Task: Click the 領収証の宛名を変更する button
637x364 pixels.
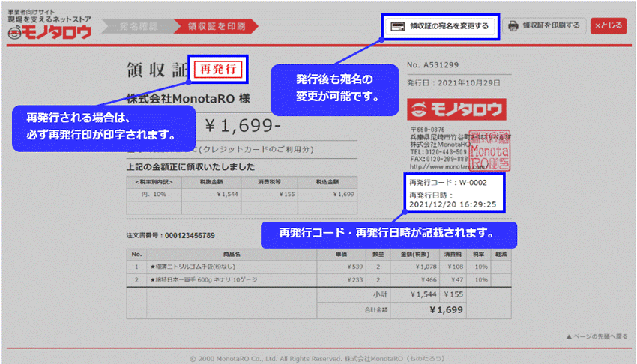Action: click(441, 27)
